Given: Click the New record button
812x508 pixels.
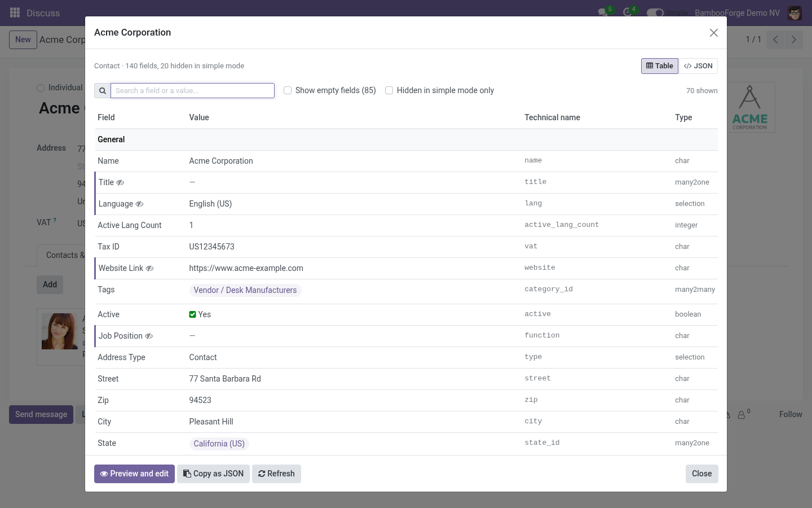Looking at the screenshot, I should tap(23, 40).
